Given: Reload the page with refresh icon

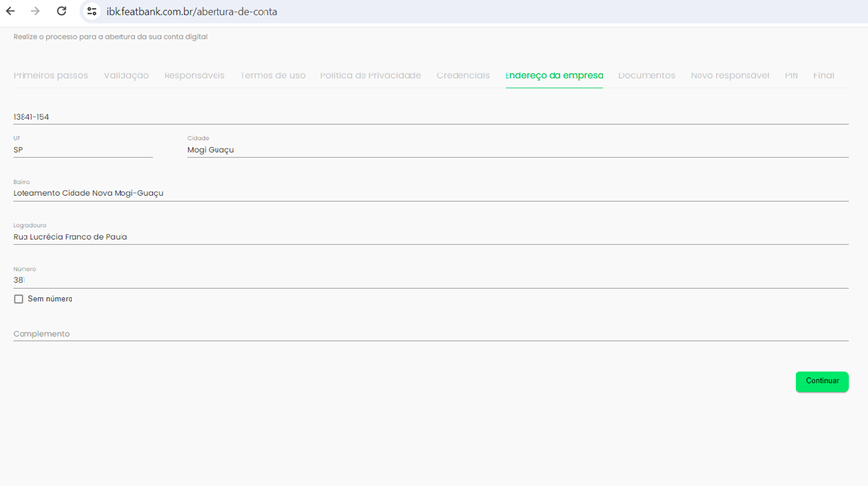Looking at the screenshot, I should point(62,11).
